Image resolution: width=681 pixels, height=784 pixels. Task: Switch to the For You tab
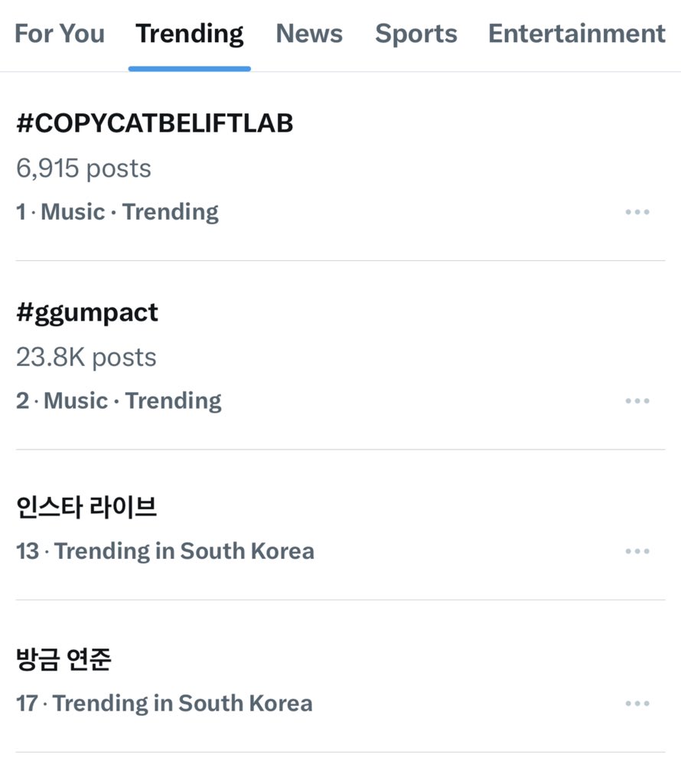[x=60, y=34]
